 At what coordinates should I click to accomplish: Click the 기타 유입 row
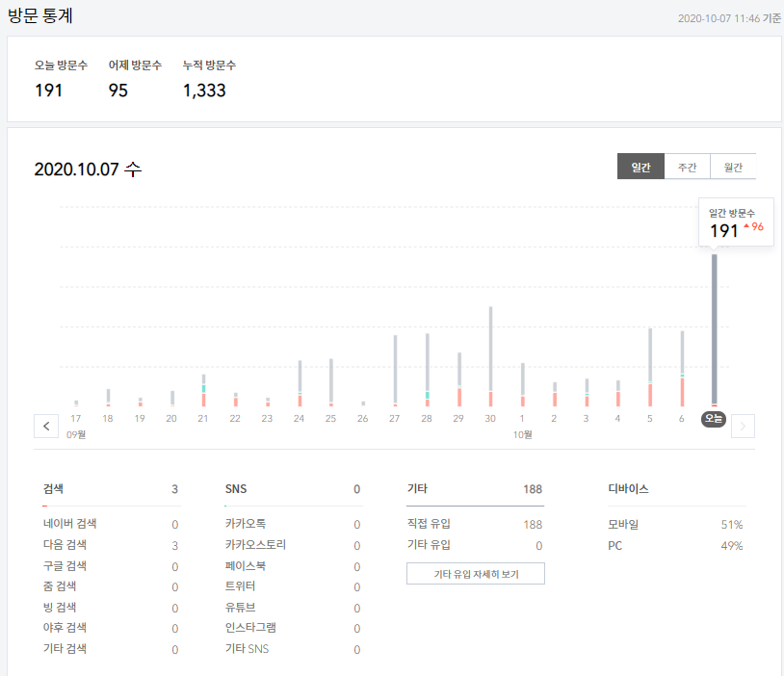pyautogui.click(x=475, y=545)
